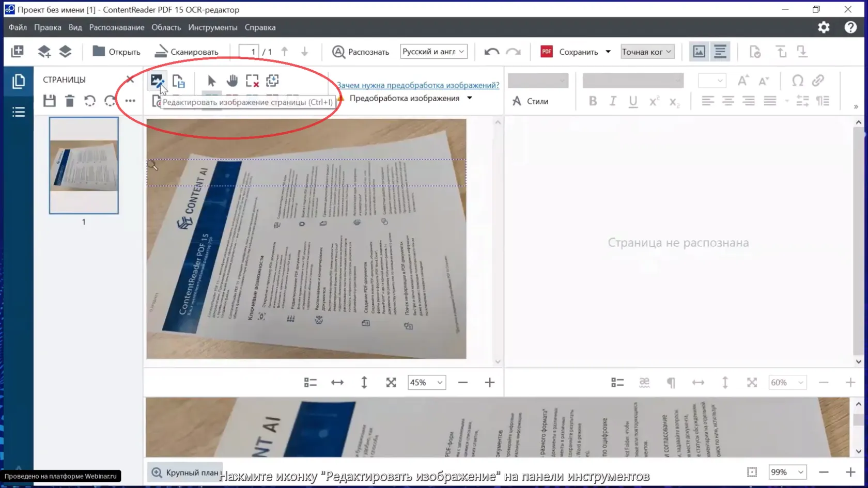Click the delete area icon with red X
Screen dimensions: 868x488
coord(252,81)
